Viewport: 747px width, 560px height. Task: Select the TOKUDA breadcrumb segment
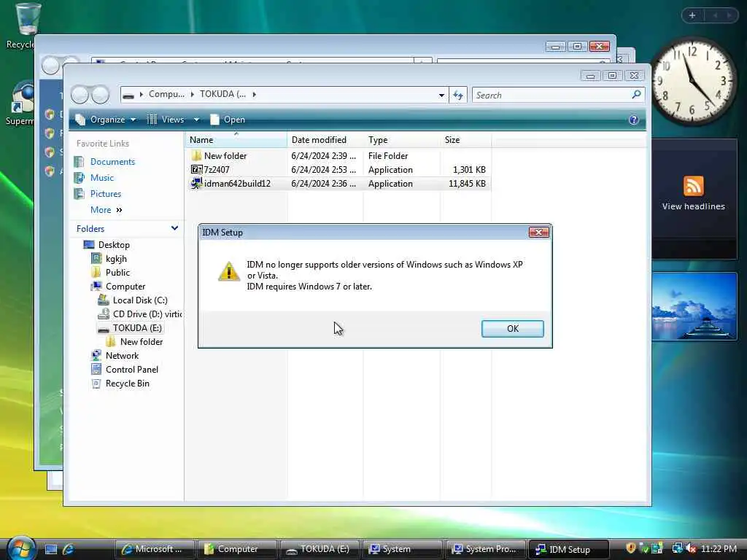click(x=222, y=94)
